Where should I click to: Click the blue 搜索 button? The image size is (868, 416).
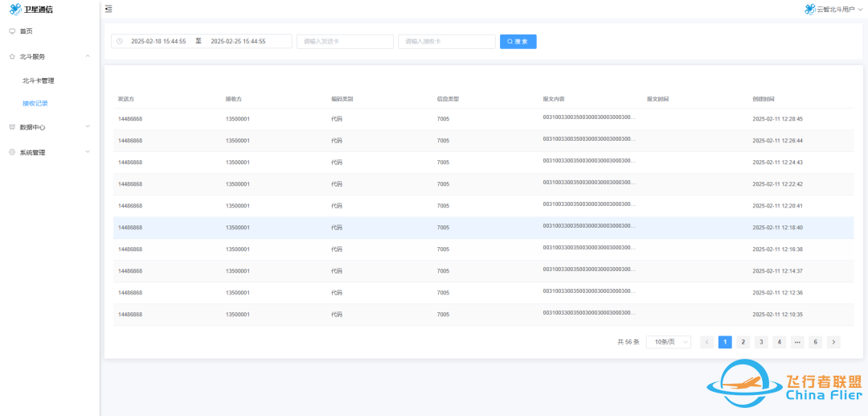click(x=518, y=41)
